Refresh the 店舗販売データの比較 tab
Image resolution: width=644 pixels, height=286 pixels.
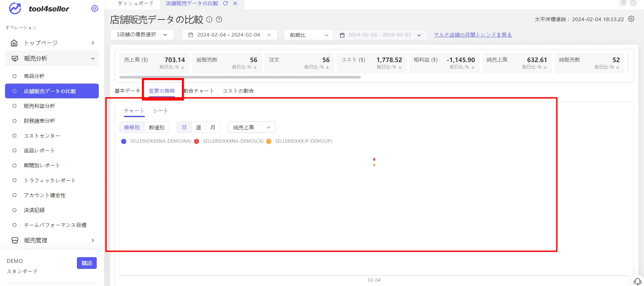(225, 3)
